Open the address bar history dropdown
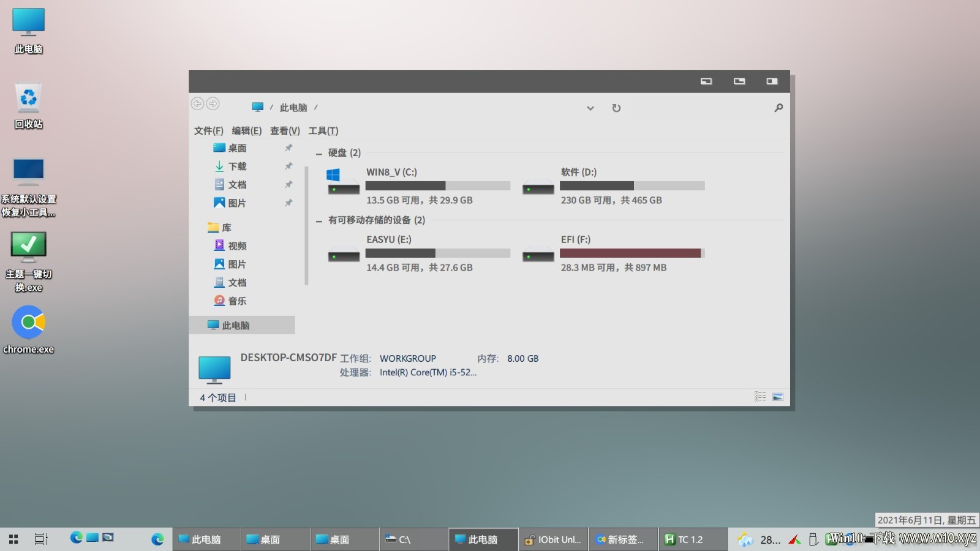 pyautogui.click(x=590, y=108)
